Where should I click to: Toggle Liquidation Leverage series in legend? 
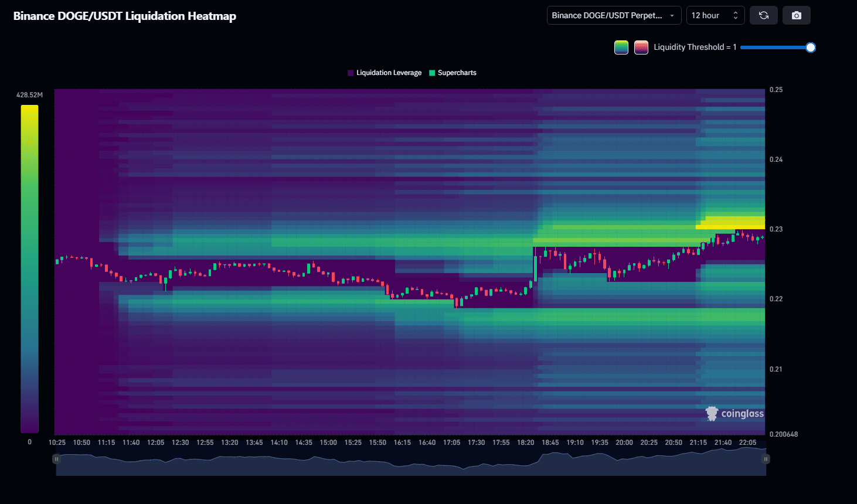click(x=389, y=73)
